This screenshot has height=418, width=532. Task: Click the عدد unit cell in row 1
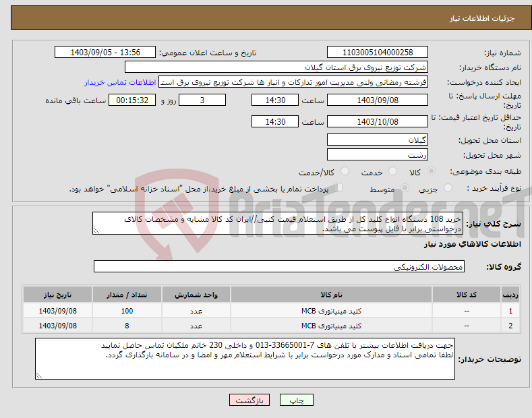point(196,311)
